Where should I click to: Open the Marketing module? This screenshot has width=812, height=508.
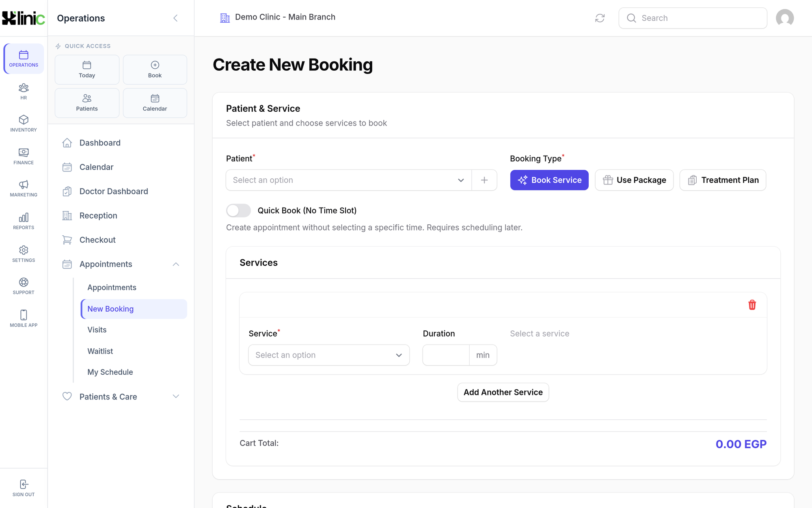click(24, 189)
